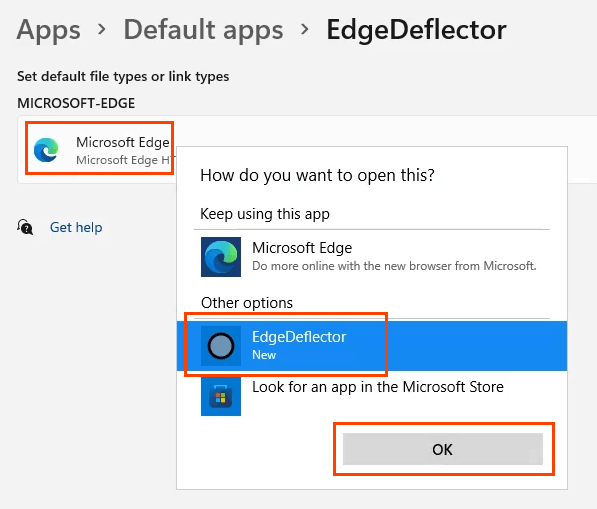
Task: Go back to Apps breadcrumb
Action: point(49,30)
